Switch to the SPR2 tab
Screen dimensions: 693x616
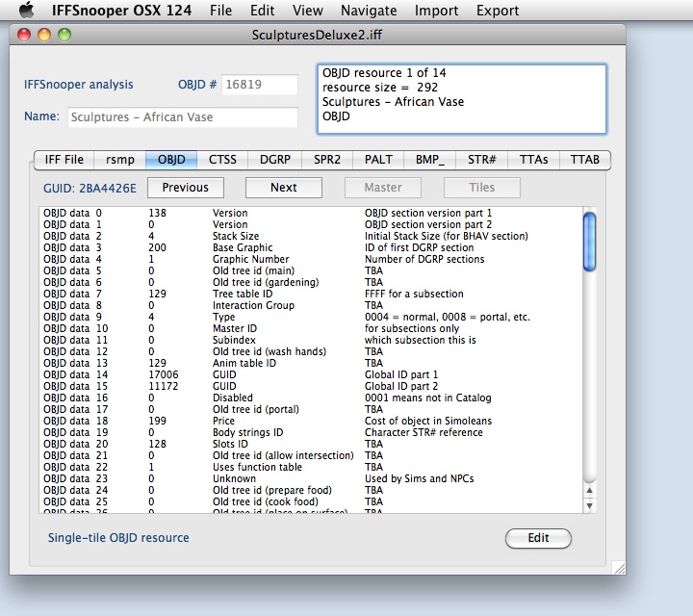point(325,160)
